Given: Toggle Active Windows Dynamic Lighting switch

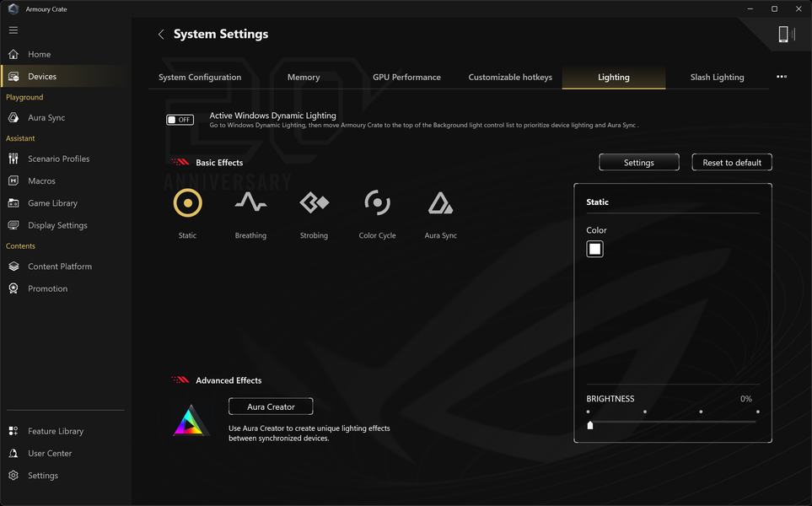Looking at the screenshot, I should point(180,120).
